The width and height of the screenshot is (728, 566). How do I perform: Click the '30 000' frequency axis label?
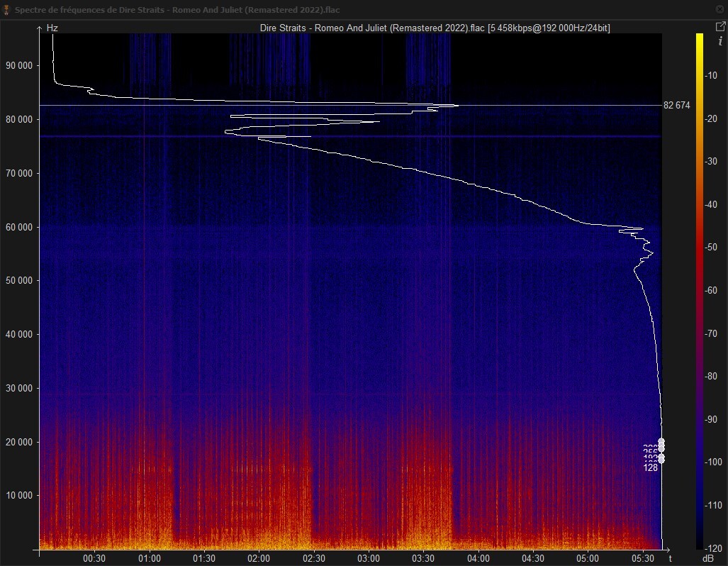tap(19, 389)
